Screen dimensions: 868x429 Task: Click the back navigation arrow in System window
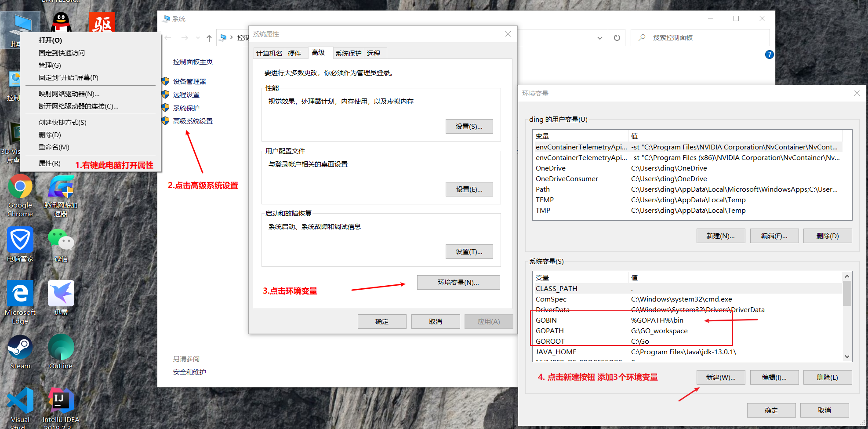[167, 38]
